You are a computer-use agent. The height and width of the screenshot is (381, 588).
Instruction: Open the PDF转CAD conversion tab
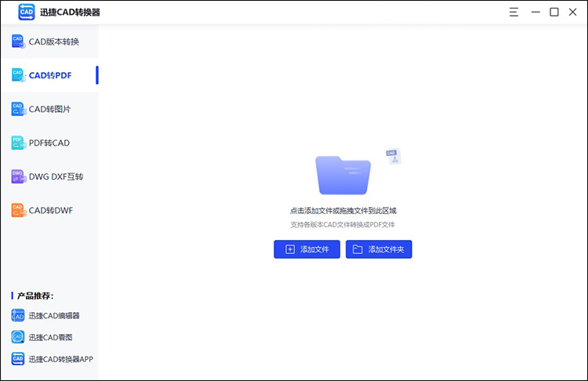tap(49, 143)
